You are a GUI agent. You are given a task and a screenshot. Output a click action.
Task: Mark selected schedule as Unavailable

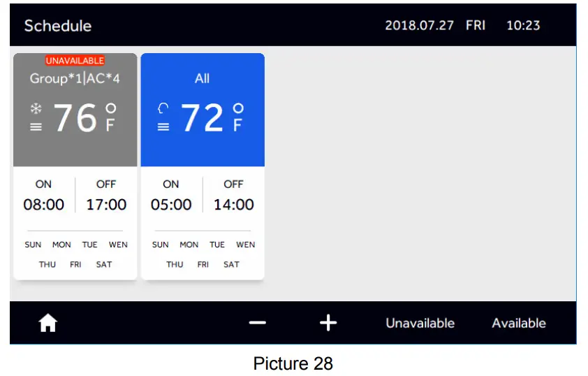[420, 324]
